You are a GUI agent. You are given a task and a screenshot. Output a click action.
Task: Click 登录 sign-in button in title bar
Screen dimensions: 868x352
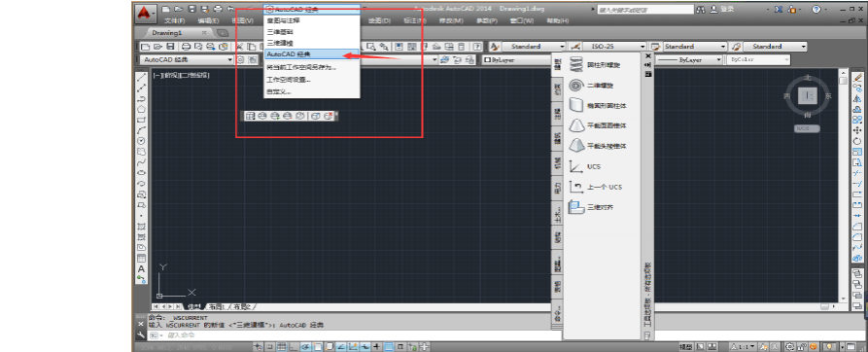coord(722,10)
